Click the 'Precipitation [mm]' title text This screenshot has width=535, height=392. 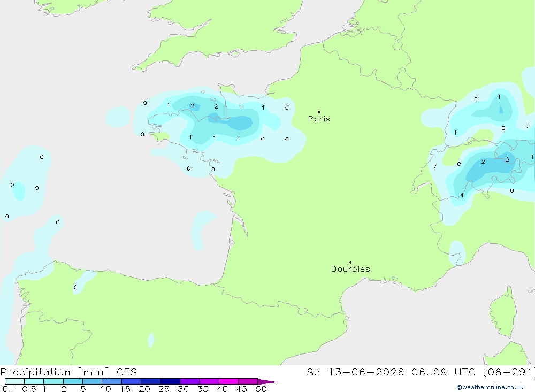coord(55,372)
